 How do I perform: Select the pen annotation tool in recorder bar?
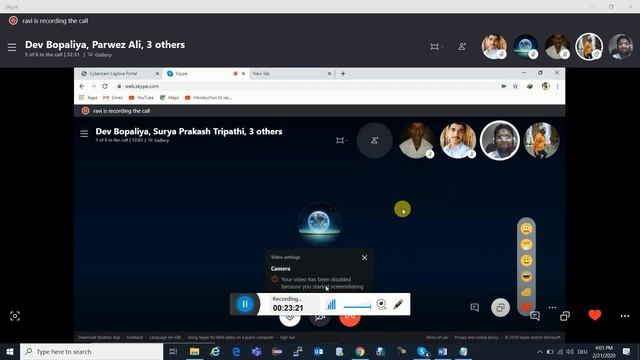pyautogui.click(x=398, y=304)
